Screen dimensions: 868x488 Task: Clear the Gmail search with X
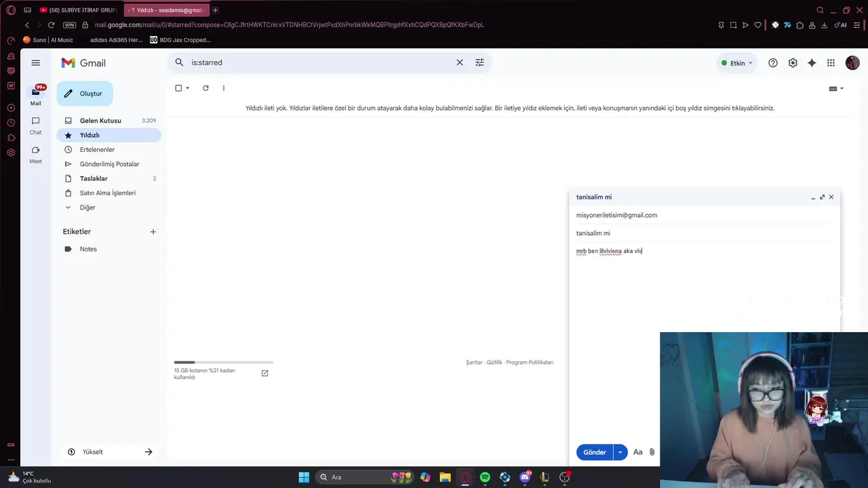(x=460, y=62)
